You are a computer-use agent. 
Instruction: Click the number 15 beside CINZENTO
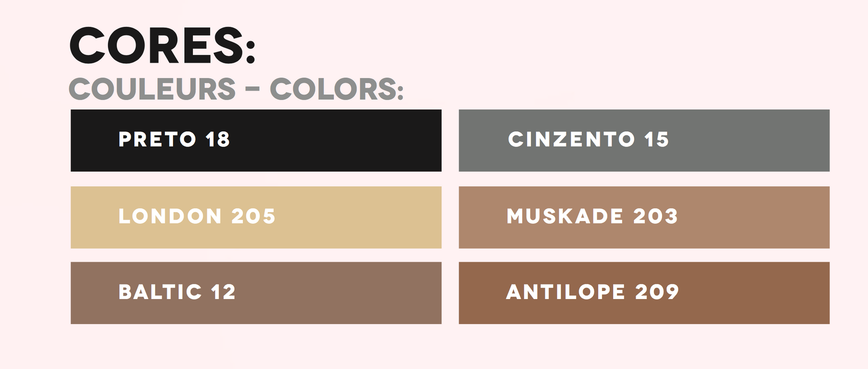(x=656, y=139)
